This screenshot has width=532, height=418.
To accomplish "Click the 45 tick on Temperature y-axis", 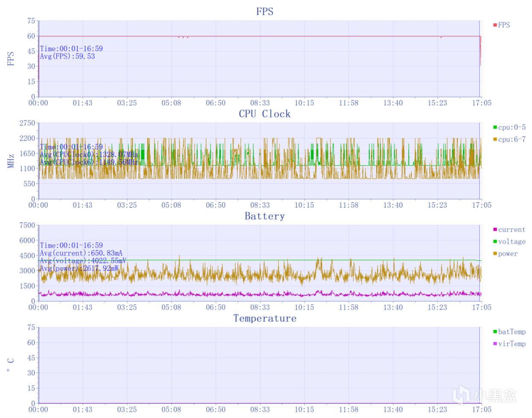I will (x=31, y=357).
